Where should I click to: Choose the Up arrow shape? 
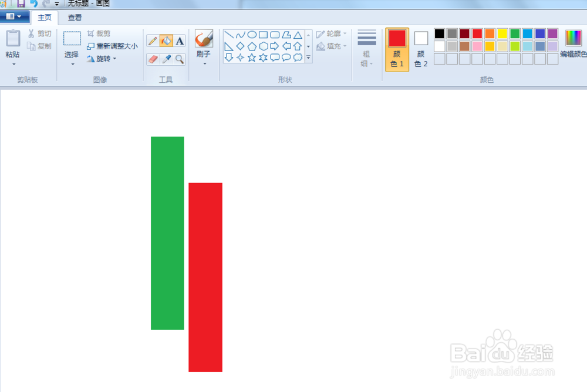[298, 46]
